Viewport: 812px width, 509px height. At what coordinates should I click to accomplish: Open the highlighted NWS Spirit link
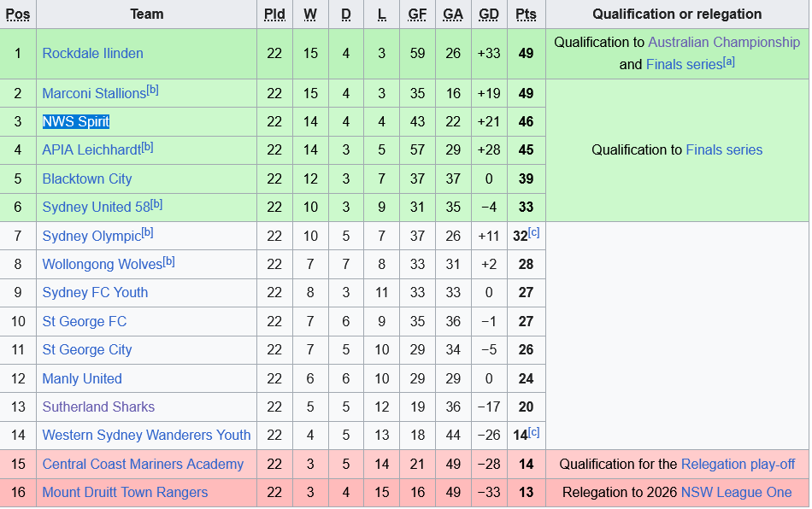point(76,121)
